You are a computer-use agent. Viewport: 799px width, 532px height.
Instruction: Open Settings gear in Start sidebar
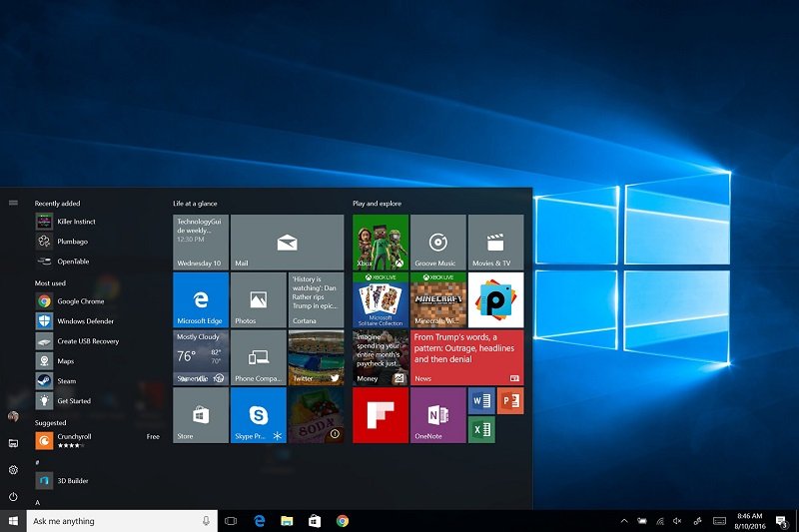pyautogui.click(x=13, y=470)
